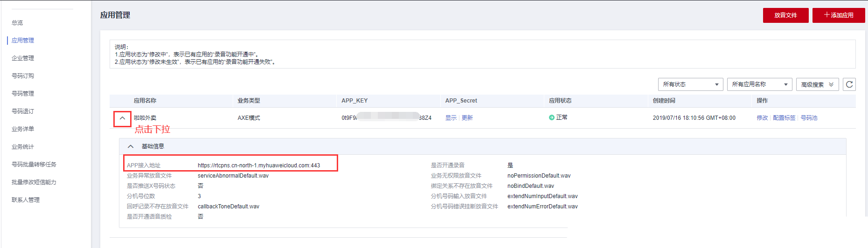Open 号码管理 in the sidebar
868x248 pixels.
[x=23, y=94]
